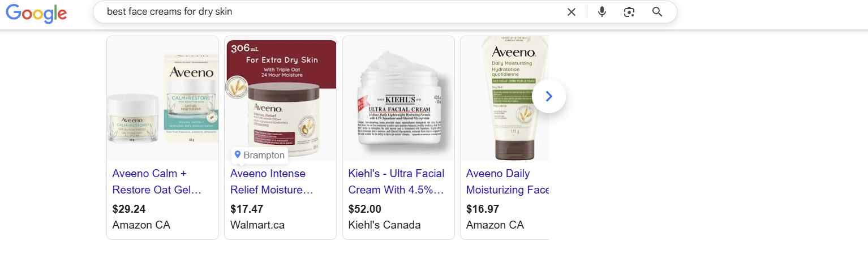
Task: Focus the search box text field
Action: point(328,12)
